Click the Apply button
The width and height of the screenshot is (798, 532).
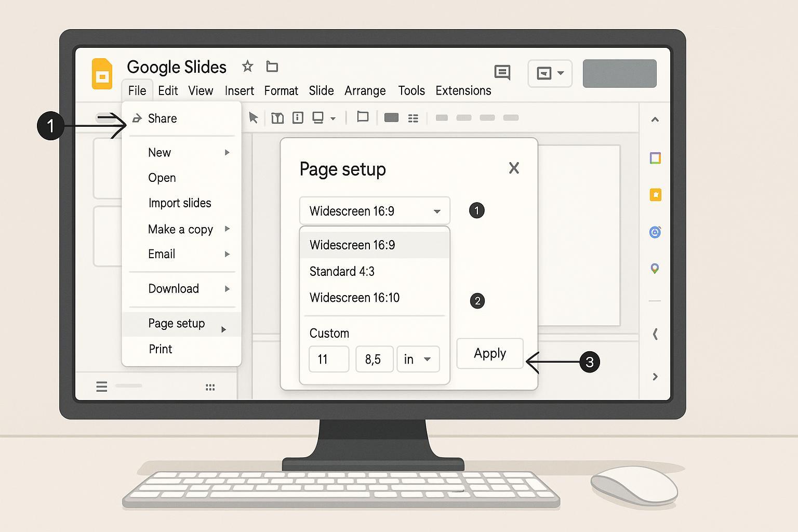[x=489, y=353]
